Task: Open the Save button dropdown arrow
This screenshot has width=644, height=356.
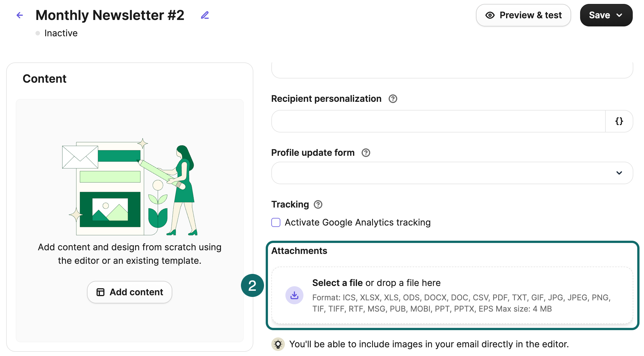Action: click(x=619, y=15)
